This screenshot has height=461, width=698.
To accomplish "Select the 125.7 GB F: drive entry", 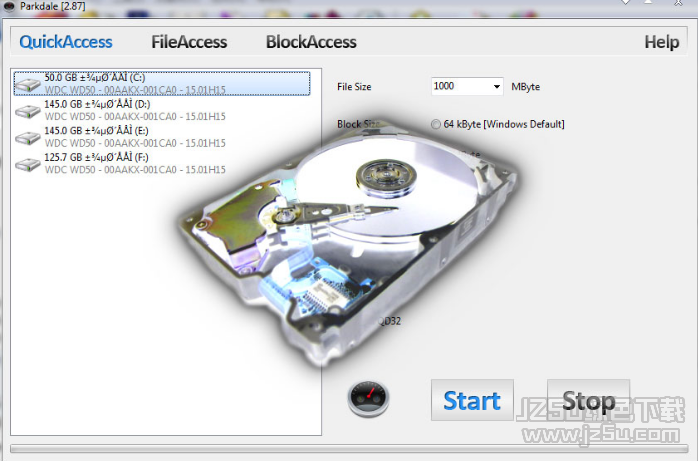I will [162, 164].
